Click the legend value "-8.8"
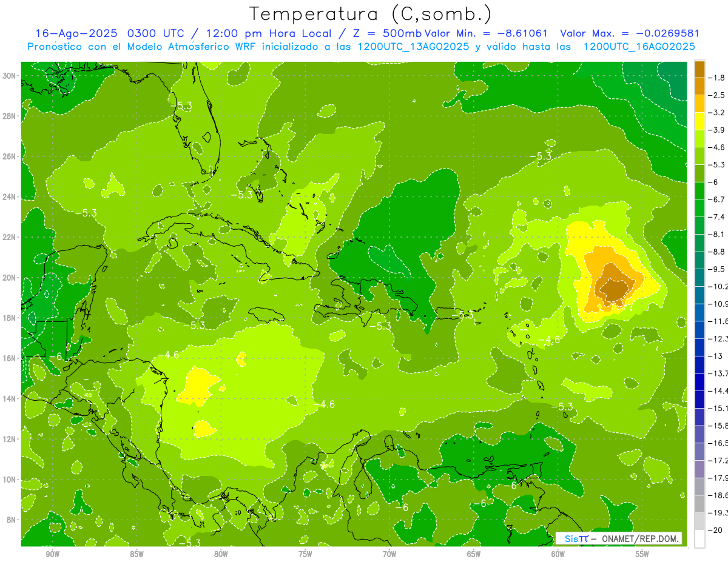The image size is (728, 562). tap(717, 252)
